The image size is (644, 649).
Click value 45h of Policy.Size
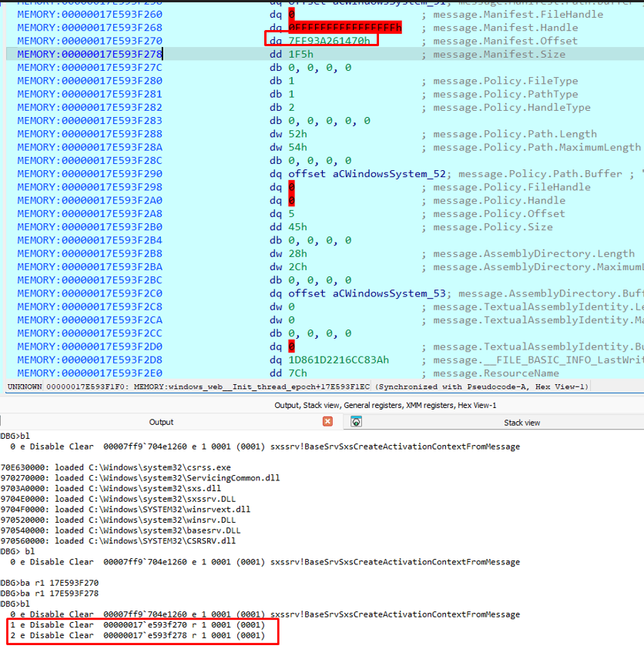[298, 227]
